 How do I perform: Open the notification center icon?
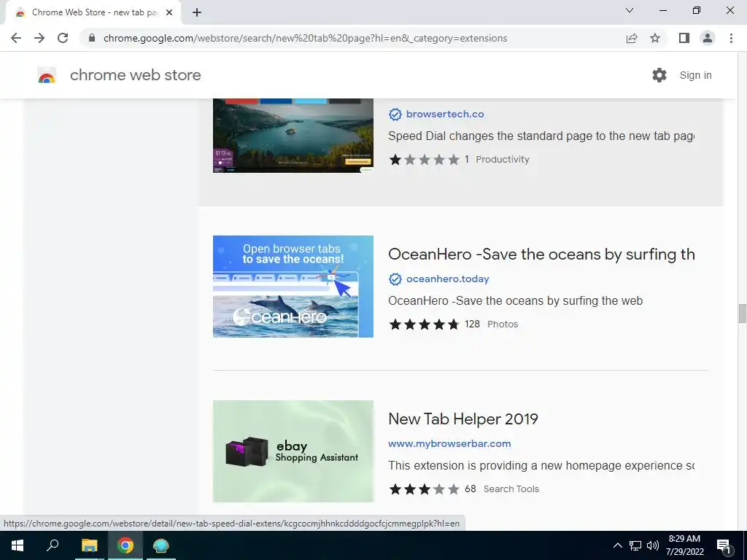tap(724, 546)
